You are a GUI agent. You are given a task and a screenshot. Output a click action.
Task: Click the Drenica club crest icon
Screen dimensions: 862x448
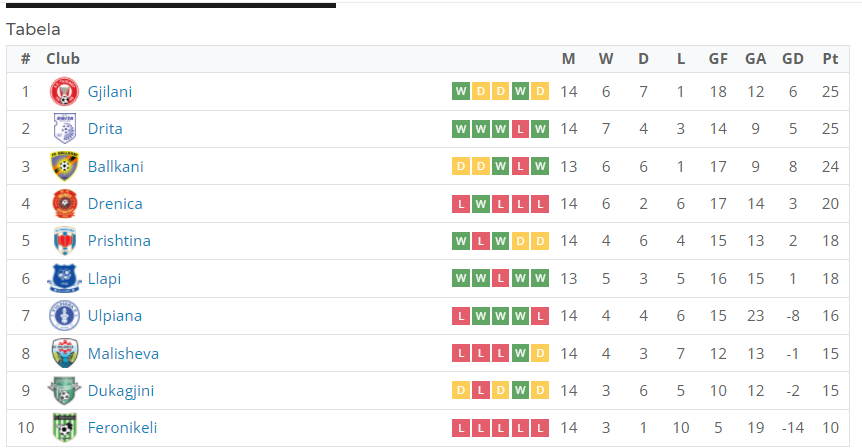coord(64,203)
